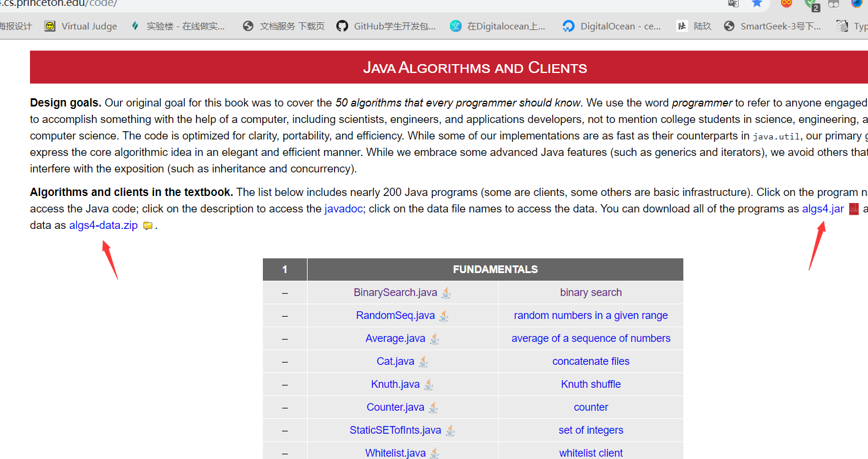868x459 pixels.
Task: Click the GitHub favicon on the bookmarks bar
Action: tap(342, 26)
